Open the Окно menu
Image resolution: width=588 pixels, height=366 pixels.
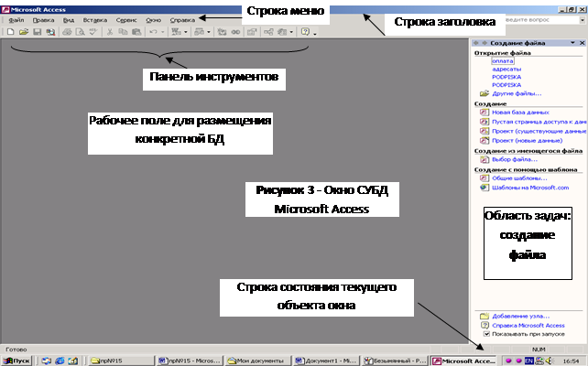click(153, 20)
